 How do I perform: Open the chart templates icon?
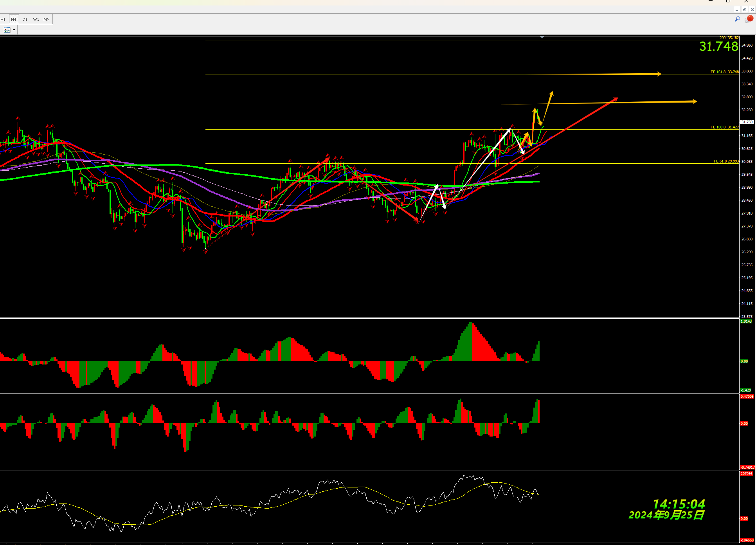tap(7, 30)
